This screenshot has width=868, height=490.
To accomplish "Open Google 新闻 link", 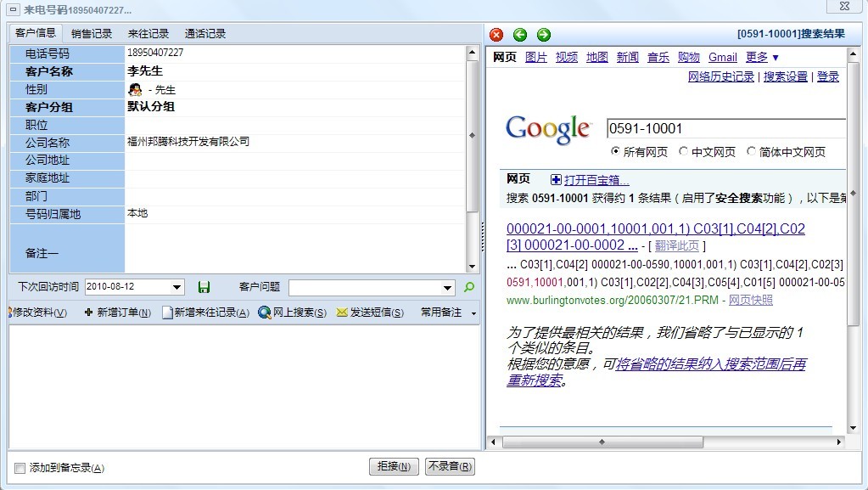I will tap(627, 57).
